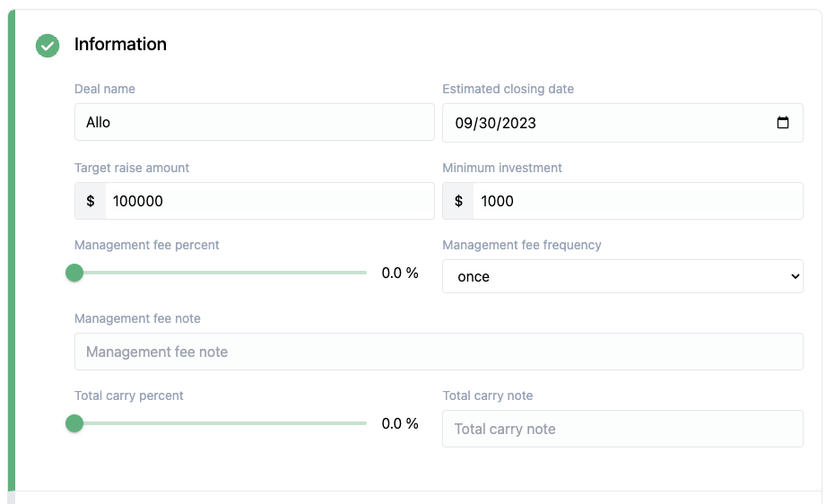Click the Deal name label

(105, 89)
